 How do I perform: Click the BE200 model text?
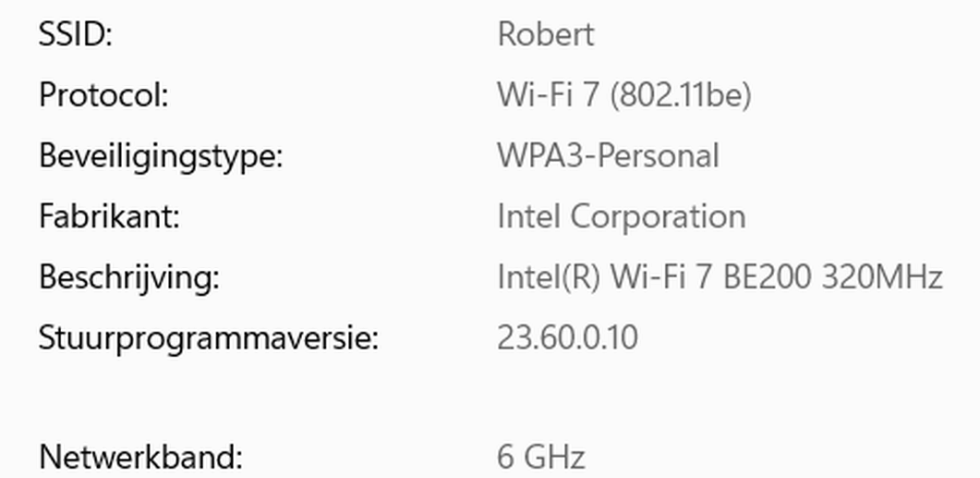(767, 277)
